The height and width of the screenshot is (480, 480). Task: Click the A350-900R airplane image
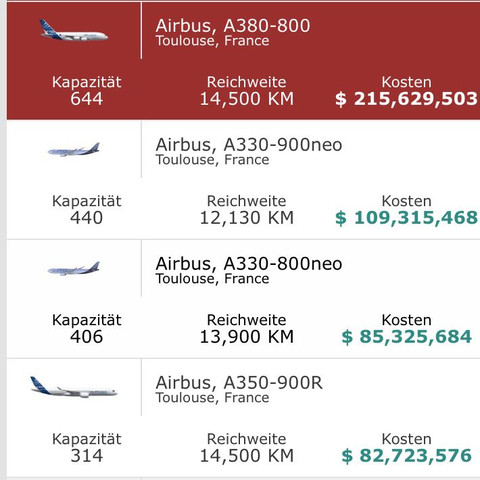coord(74,387)
